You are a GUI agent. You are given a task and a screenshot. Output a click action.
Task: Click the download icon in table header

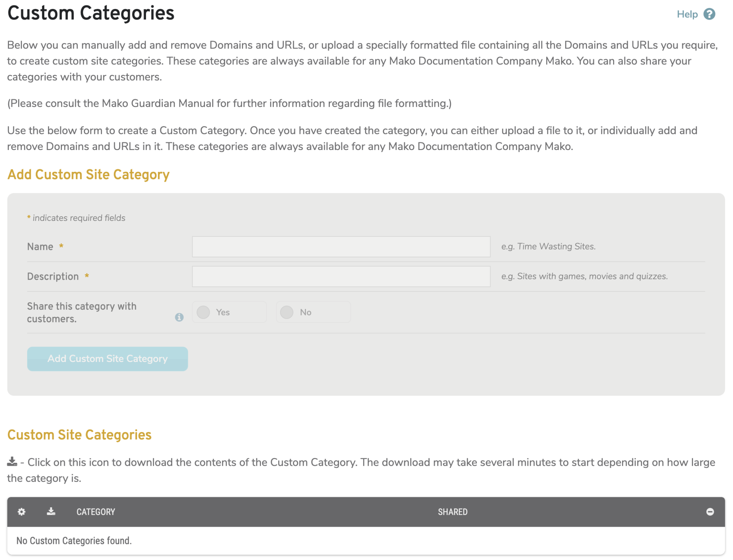click(51, 512)
